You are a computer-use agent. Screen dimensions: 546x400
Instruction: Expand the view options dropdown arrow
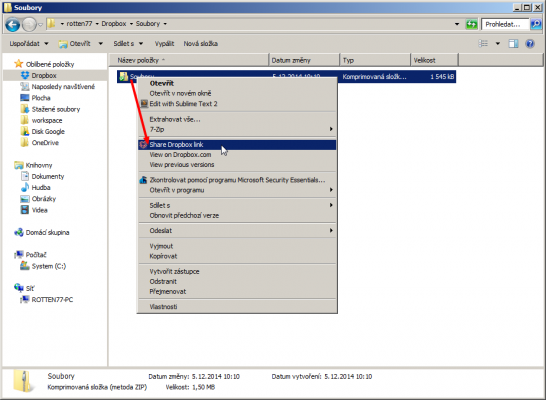click(498, 44)
